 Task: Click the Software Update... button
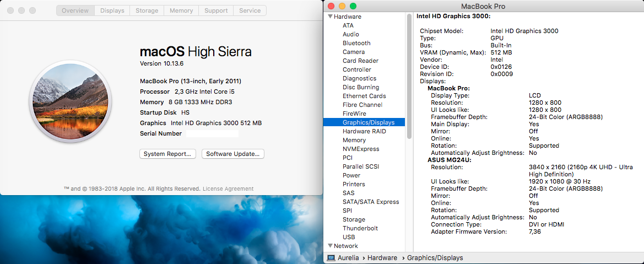[233, 154]
